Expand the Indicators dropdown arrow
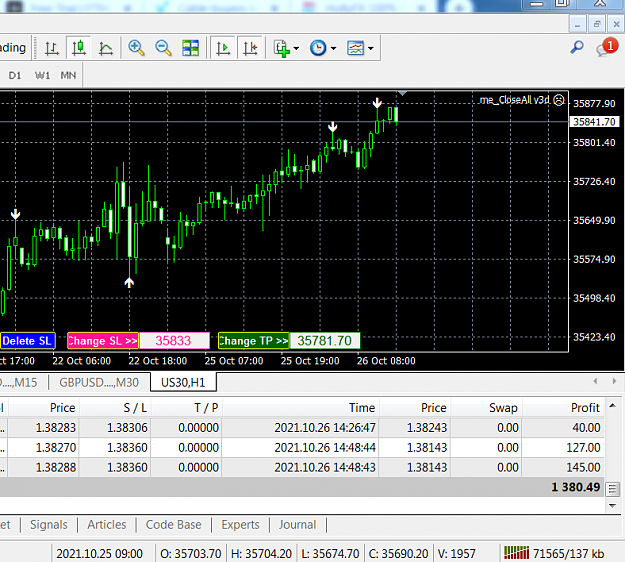The height and width of the screenshot is (562, 625). coord(296,49)
